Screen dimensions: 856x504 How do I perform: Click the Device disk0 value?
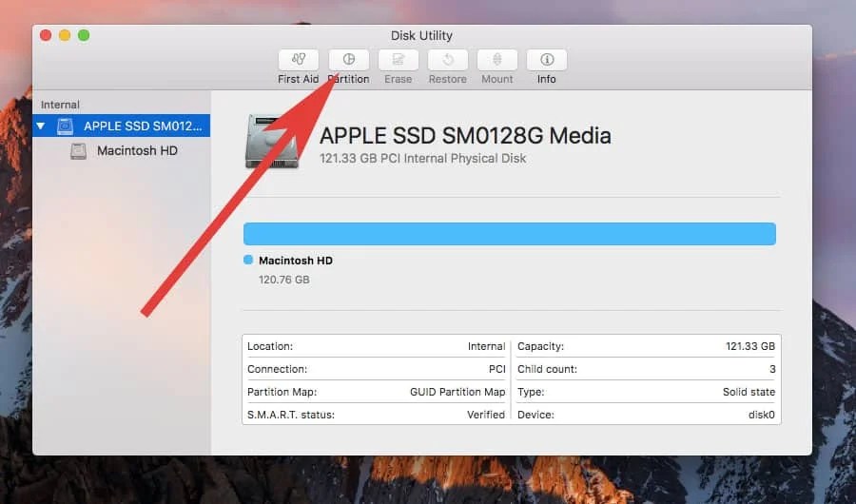761,415
